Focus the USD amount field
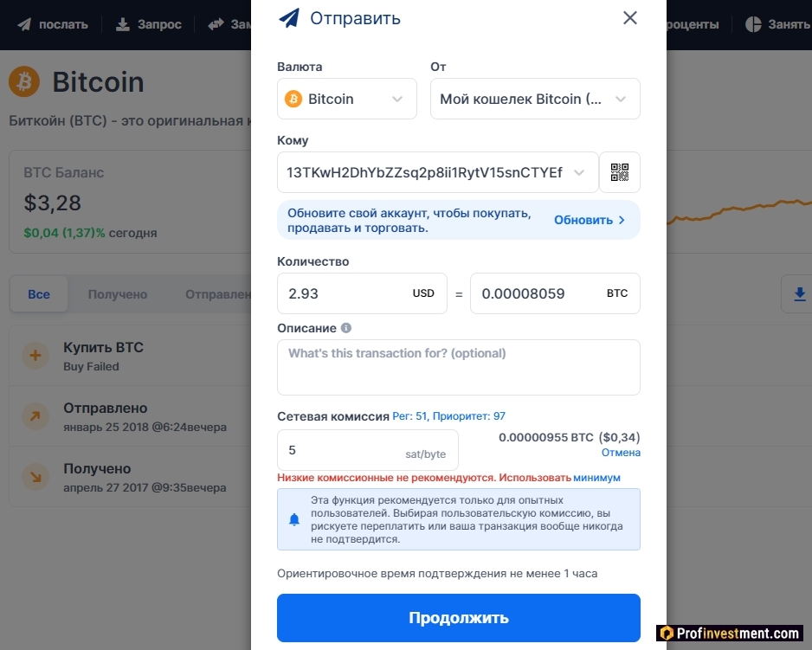The image size is (812, 650). 362,293
